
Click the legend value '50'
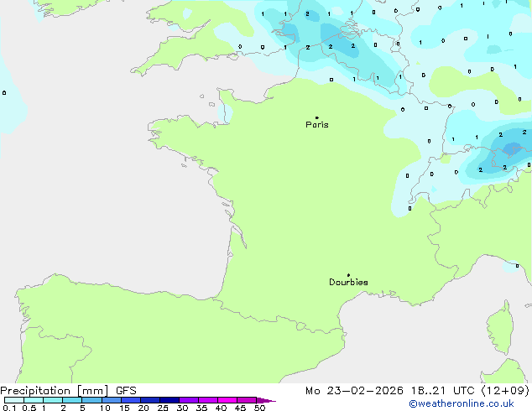point(260,408)
